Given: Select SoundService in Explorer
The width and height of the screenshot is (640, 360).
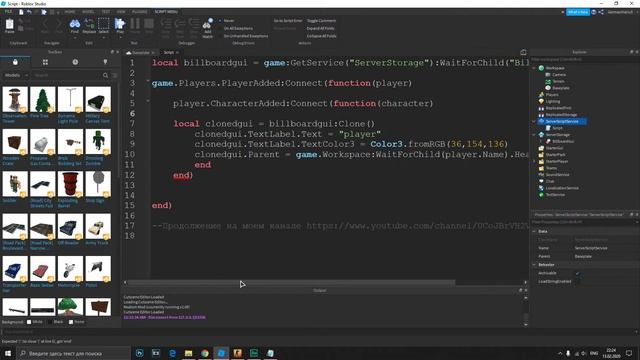Looking at the screenshot, I should click(x=557, y=175).
